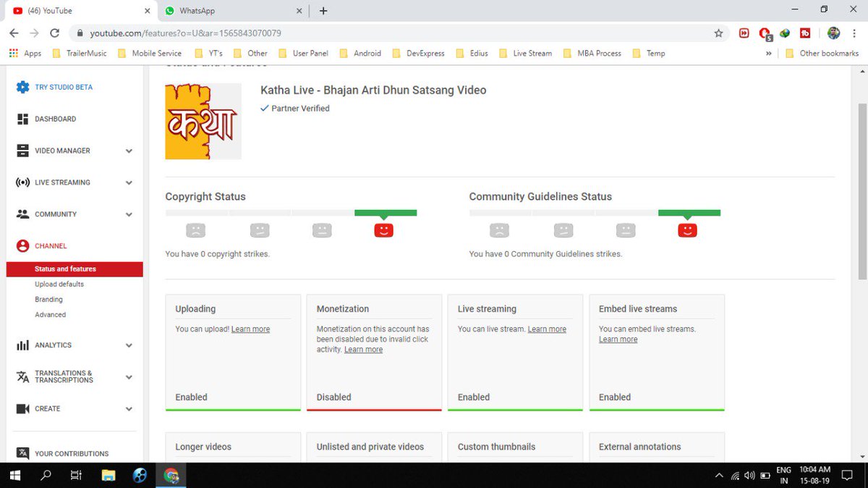This screenshot has width=868, height=488.
Task: Click the Katha channel logo thumbnail
Action: (203, 122)
